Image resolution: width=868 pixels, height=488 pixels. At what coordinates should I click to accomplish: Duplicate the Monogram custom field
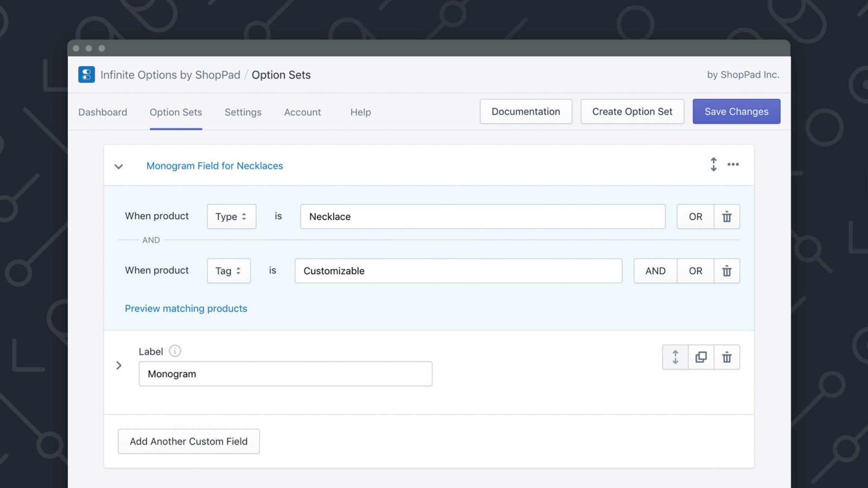click(701, 357)
